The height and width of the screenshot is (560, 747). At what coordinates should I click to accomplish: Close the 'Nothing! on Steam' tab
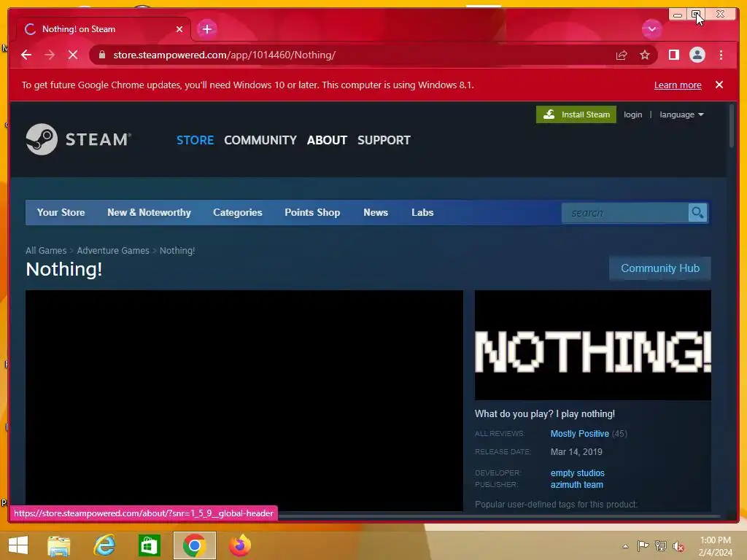(x=179, y=29)
